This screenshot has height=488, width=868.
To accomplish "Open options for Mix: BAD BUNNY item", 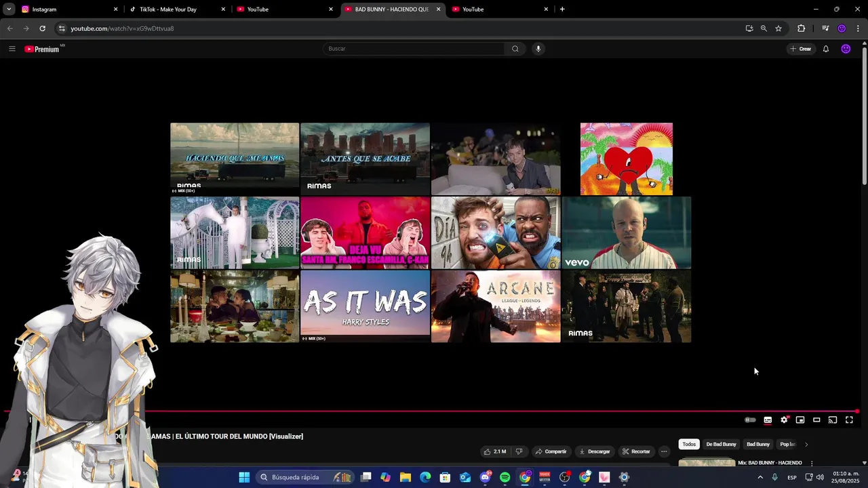I will pyautogui.click(x=812, y=464).
